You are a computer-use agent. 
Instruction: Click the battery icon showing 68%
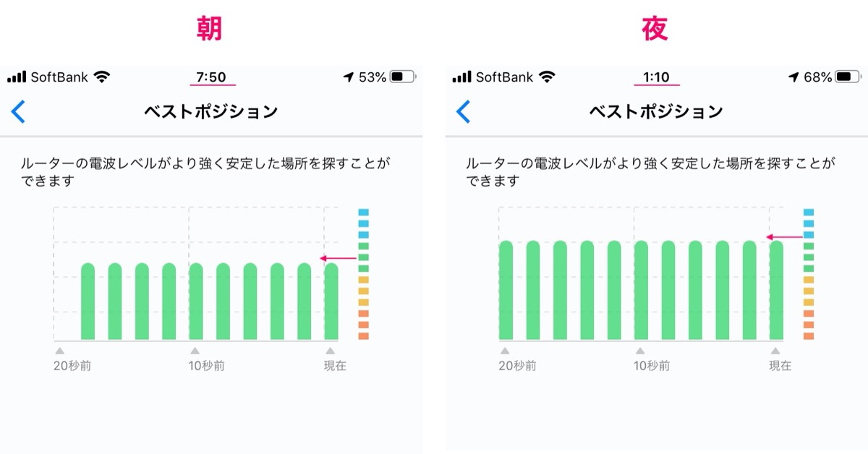pyautogui.click(x=848, y=77)
